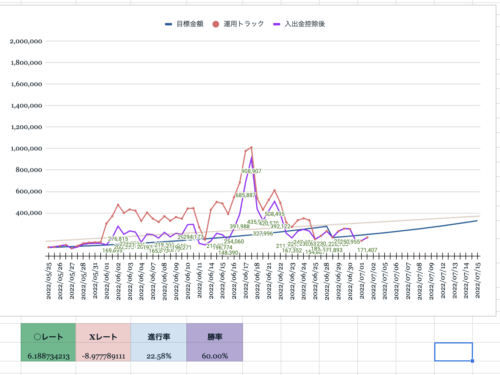Click the 391,988 data label
500x375 pixels.
240,226
